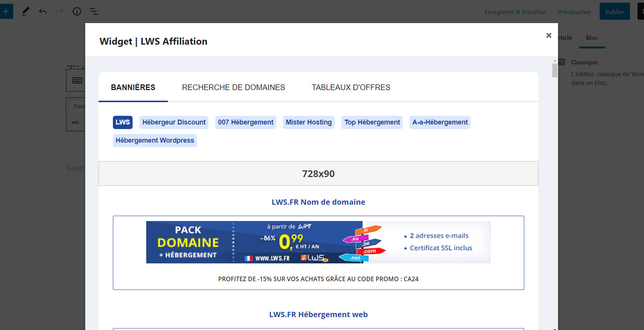This screenshot has width=644, height=330.
Task: Click the block inserter plus icon
Action: pos(6,11)
